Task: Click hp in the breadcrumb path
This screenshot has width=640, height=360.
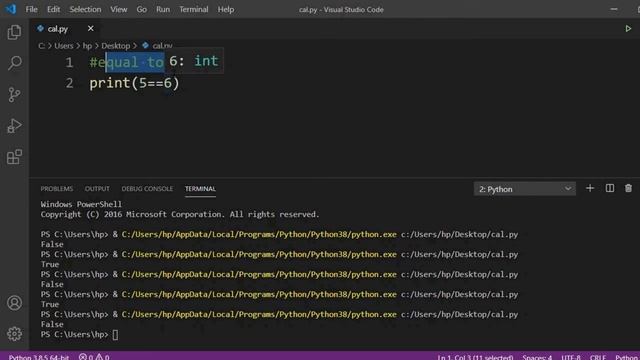Action: coord(87,46)
